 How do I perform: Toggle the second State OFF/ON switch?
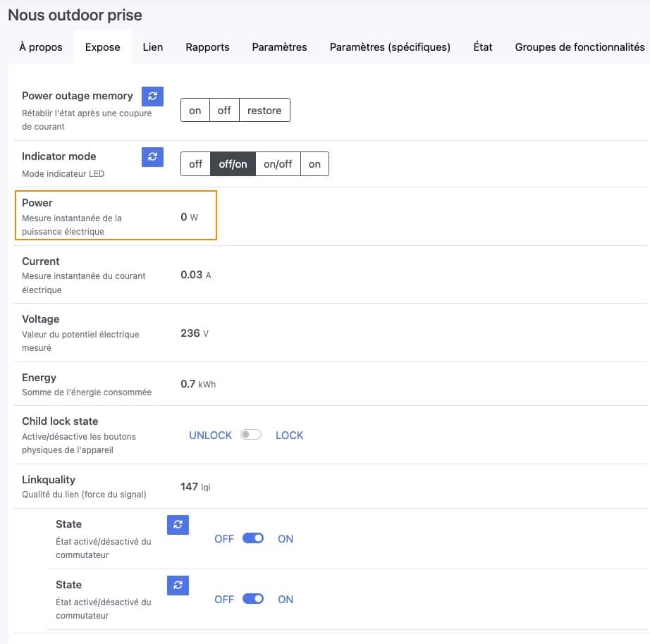[253, 598]
